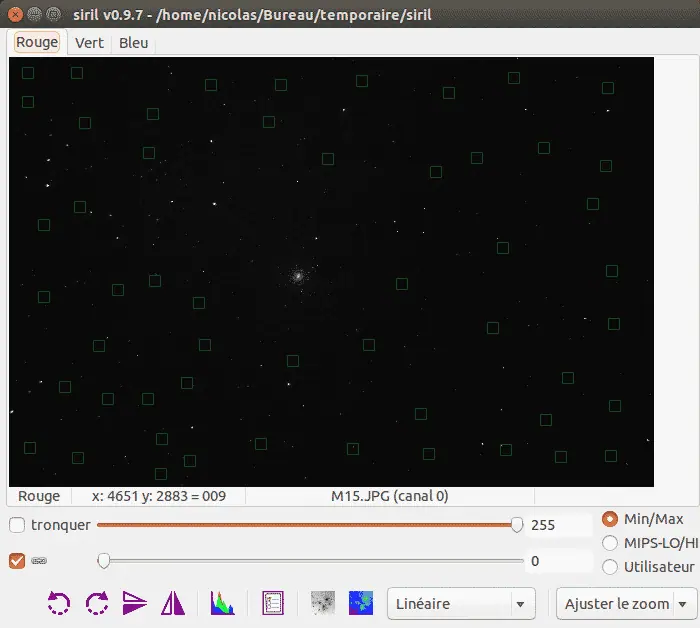Mirror image about vertical axis
This screenshot has height=628, width=700.
173,603
